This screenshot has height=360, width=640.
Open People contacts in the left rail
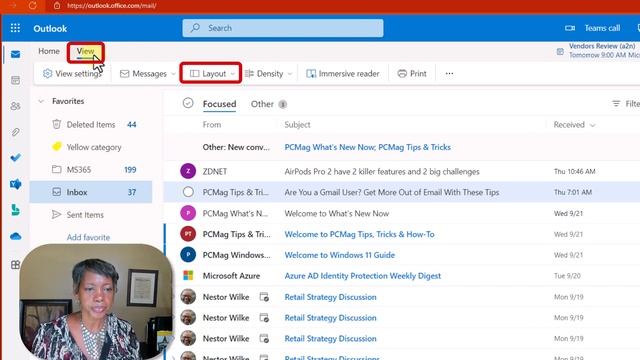(x=16, y=106)
